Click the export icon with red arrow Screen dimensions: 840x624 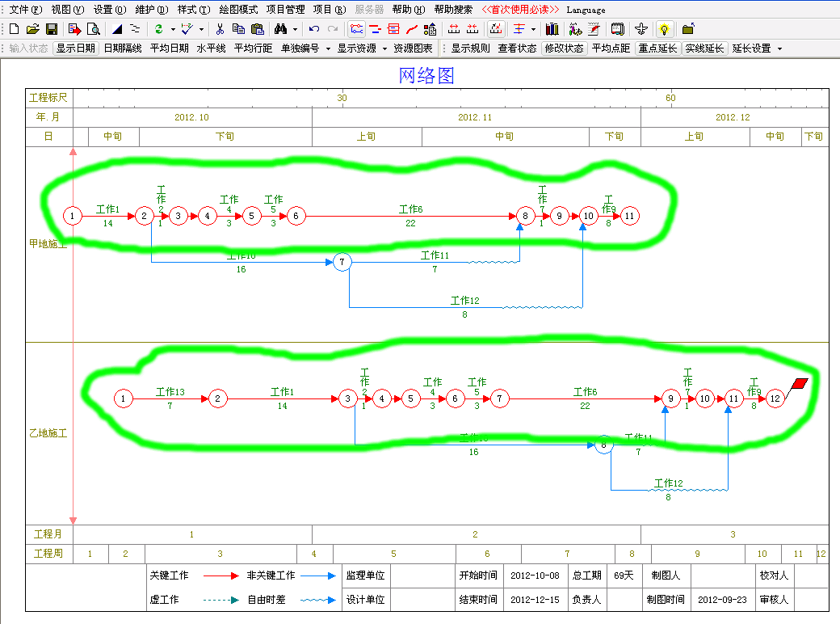pyautogui.click(x=74, y=29)
